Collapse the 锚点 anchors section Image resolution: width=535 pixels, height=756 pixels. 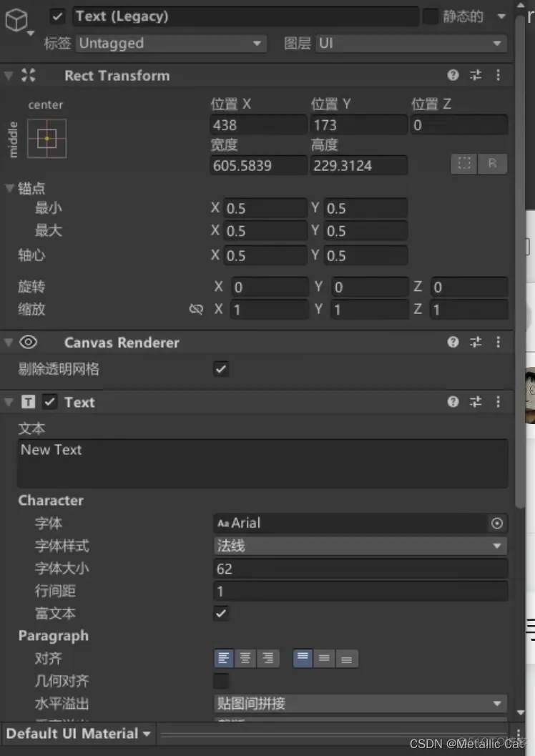[9, 189]
